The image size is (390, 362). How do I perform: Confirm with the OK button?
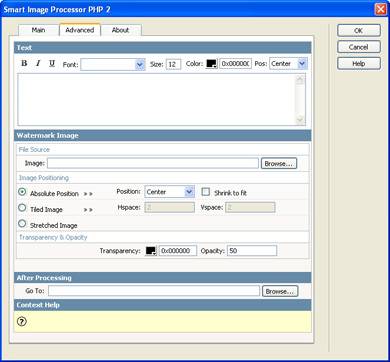click(359, 31)
